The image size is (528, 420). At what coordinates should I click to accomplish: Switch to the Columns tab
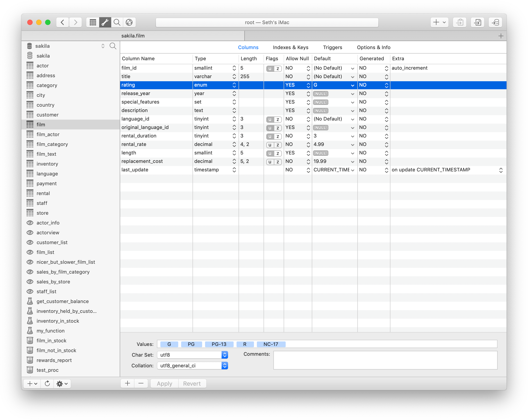click(248, 47)
